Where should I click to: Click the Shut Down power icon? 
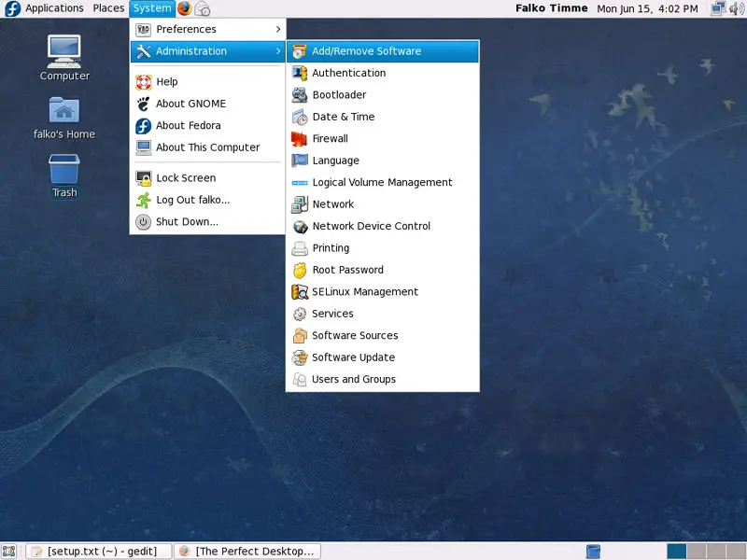tap(144, 222)
